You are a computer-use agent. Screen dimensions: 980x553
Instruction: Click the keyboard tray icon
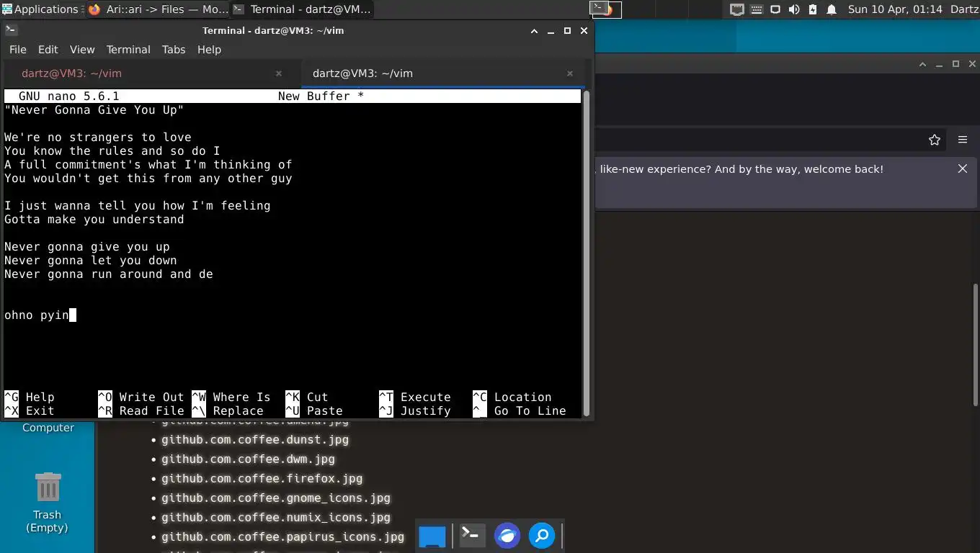pos(757,9)
